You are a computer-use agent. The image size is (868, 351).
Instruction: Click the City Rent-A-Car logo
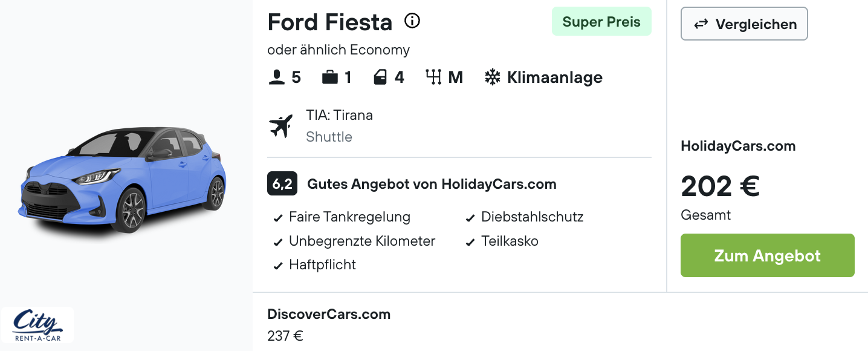coord(37,326)
